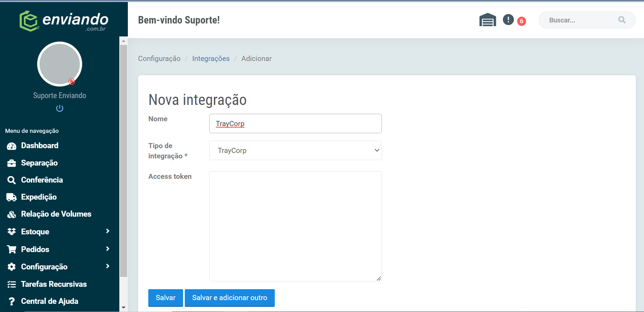
Task: Click the Enviando logo
Action: [64, 21]
